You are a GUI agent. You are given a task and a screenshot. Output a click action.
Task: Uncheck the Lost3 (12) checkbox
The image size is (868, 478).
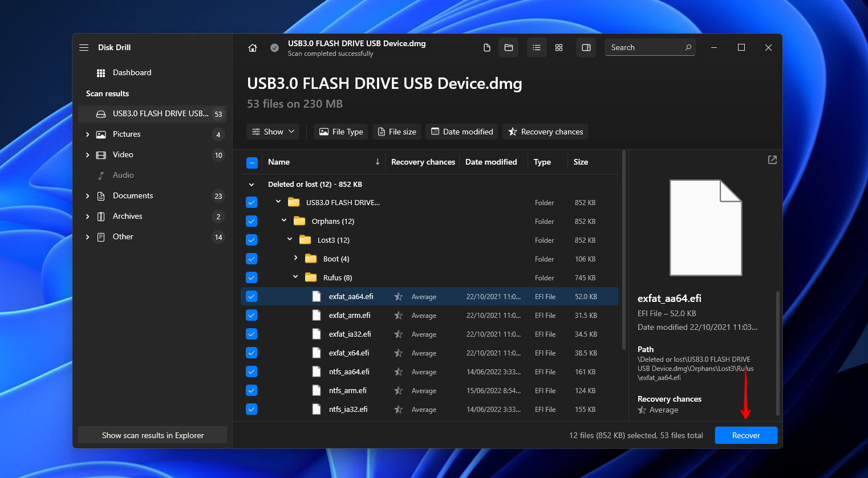pos(252,240)
